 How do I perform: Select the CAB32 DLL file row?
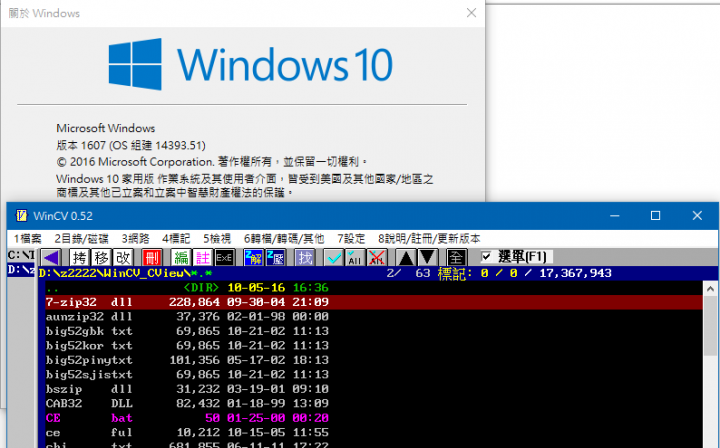[374, 403]
